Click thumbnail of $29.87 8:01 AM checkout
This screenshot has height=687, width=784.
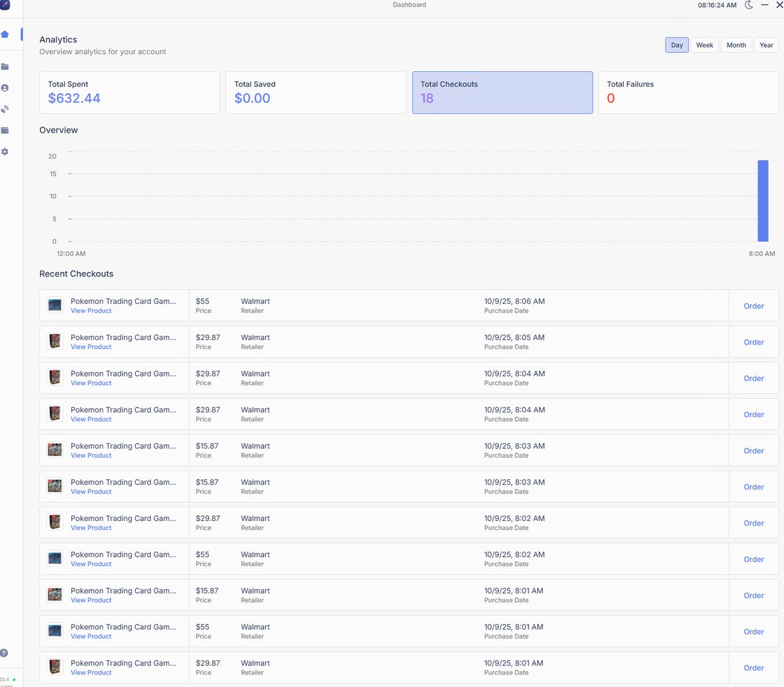pyautogui.click(x=55, y=667)
